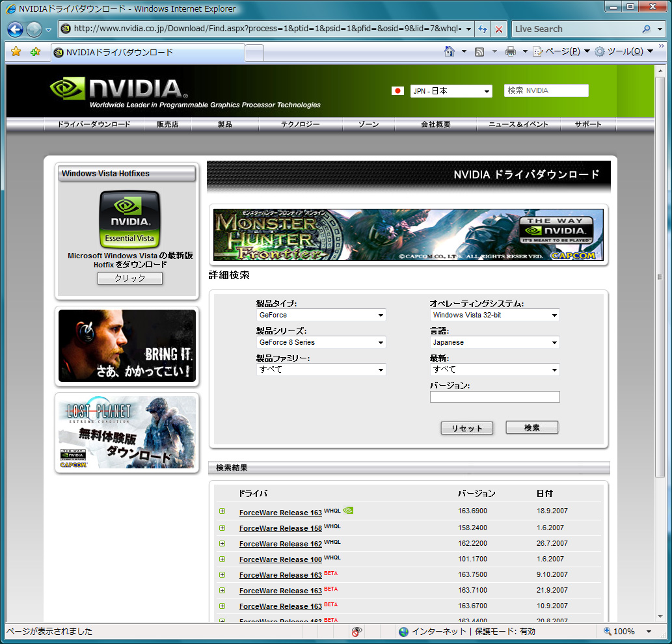Open the 製品 nav item

pos(225,124)
